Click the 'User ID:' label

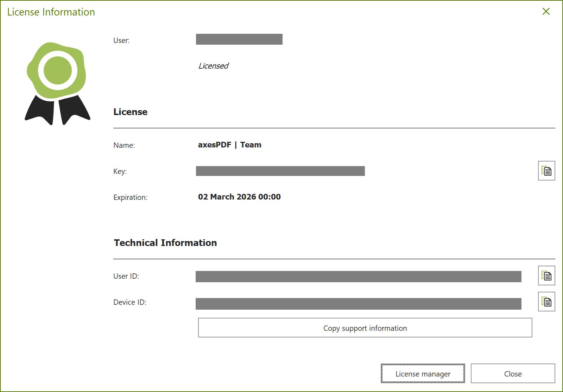click(126, 276)
